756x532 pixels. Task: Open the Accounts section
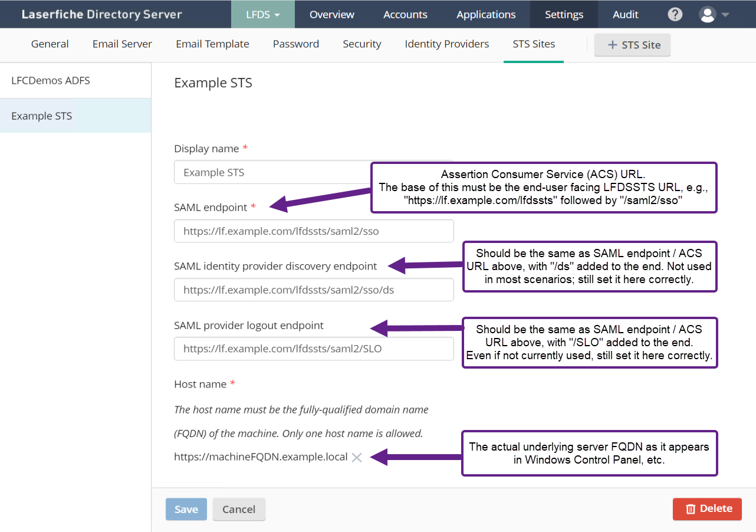coord(405,14)
